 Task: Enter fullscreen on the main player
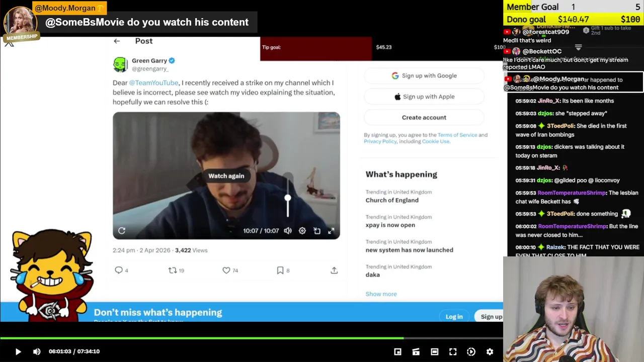[x=453, y=352]
